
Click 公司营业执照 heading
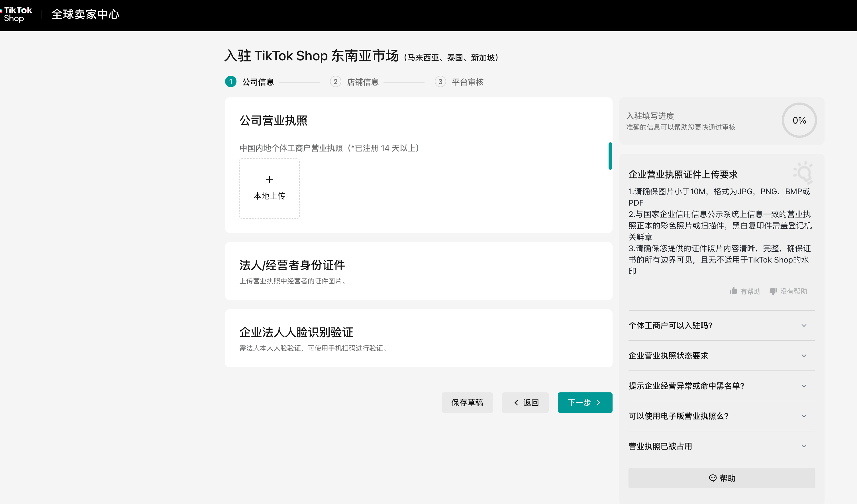click(273, 120)
